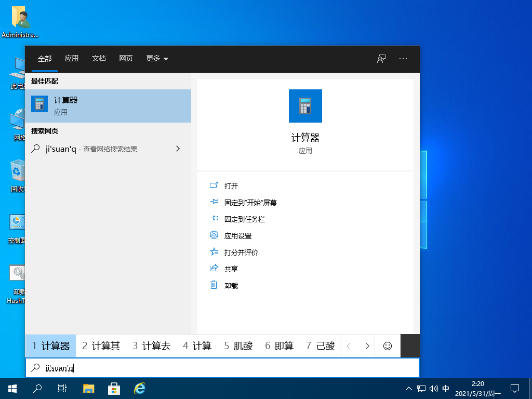Click the Start button
Viewport: 532px width, 399px height.
tap(11, 388)
